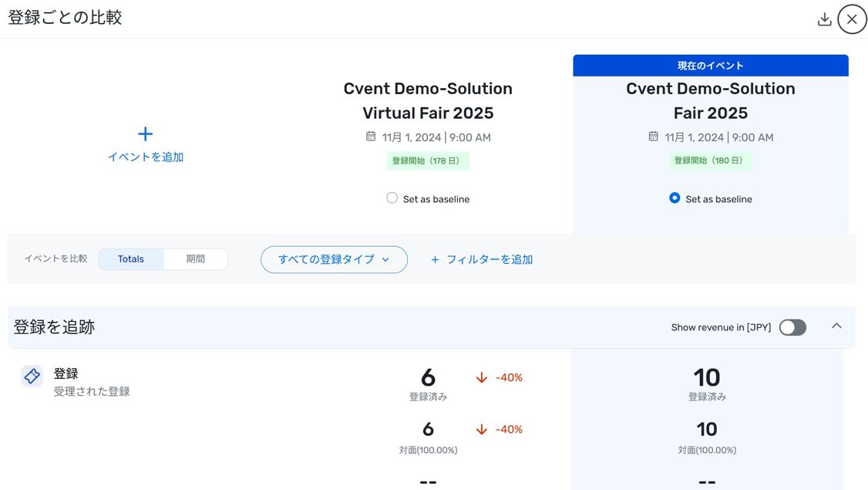Image resolution: width=868 pixels, height=490 pixels.
Task: Click the plus icon to add an event
Action: tap(145, 133)
